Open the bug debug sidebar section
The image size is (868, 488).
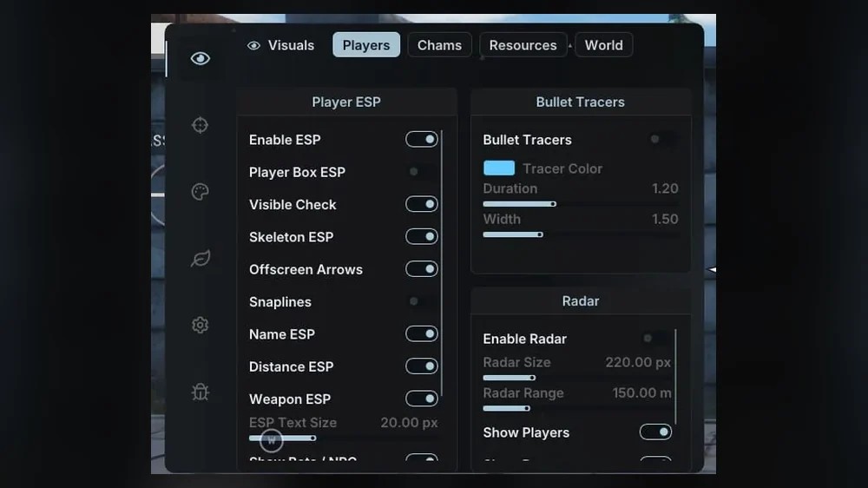tap(200, 392)
